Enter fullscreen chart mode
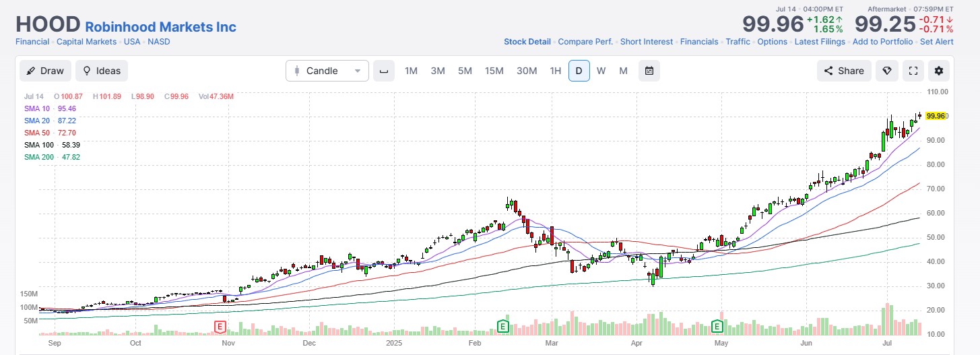The image size is (980, 355). coord(913,71)
